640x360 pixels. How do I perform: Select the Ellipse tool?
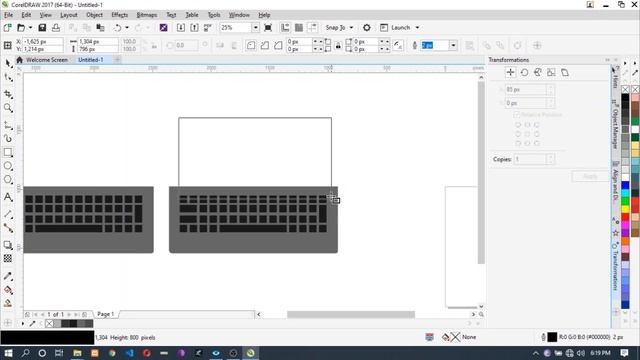[8, 166]
